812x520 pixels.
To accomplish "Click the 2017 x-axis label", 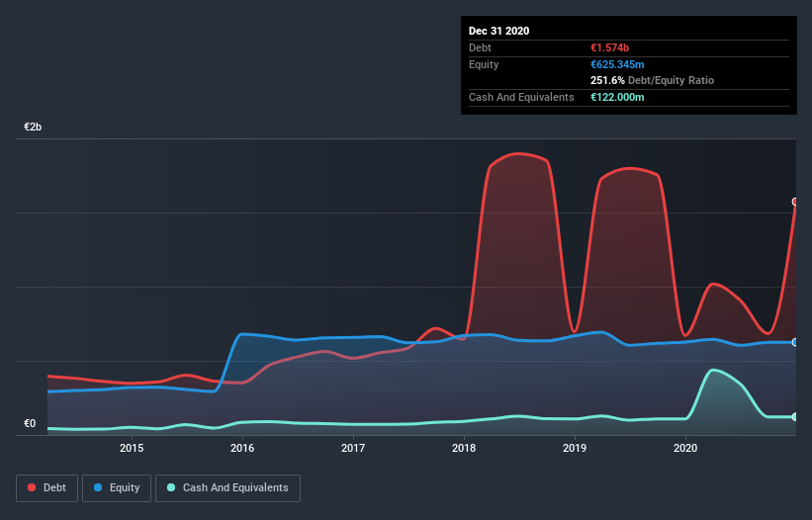I will coord(353,448).
